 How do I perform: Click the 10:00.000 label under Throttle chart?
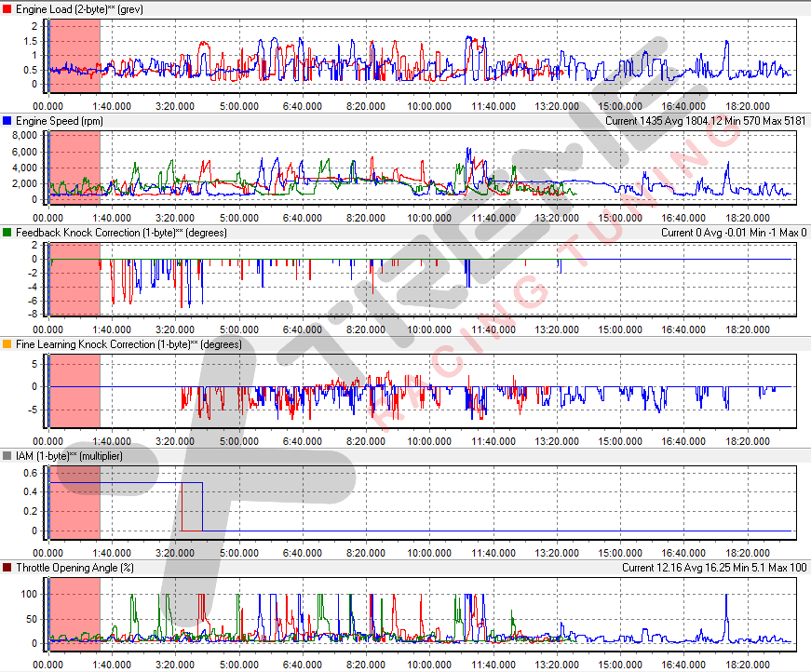(430, 665)
